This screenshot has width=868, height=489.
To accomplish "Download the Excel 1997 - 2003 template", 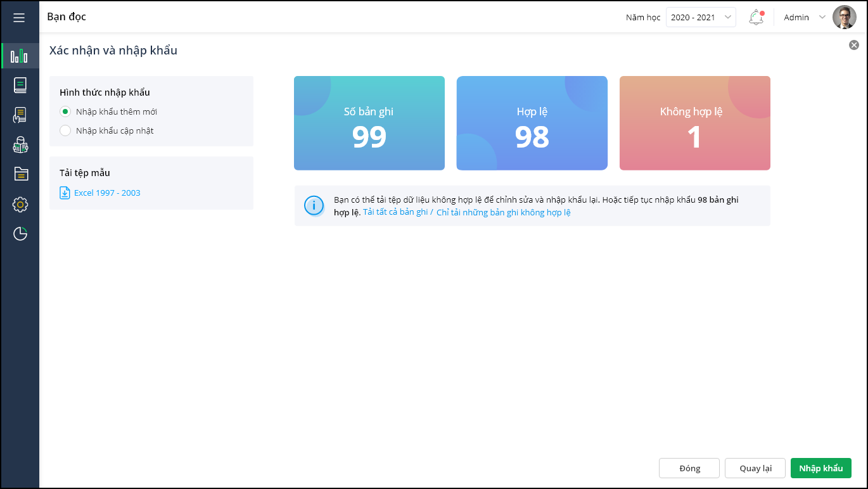I will pos(107,193).
